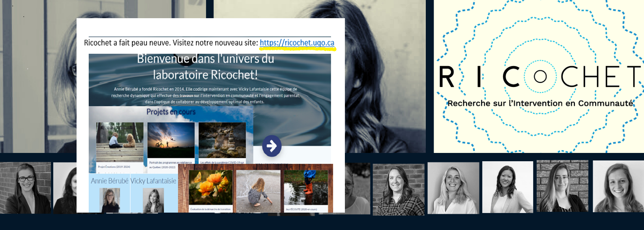Click the 'Vicky Lafantaisie' name heading
This screenshot has width=644, height=230.
tap(154, 181)
